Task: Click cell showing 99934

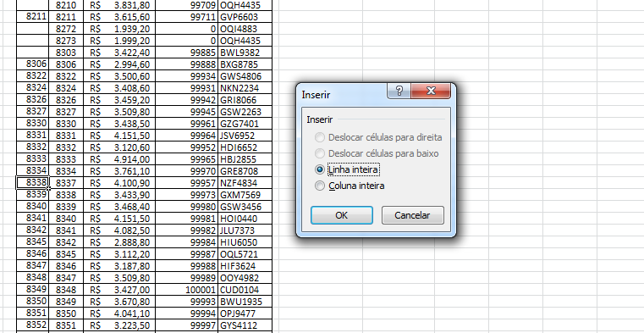Action: tap(187, 76)
